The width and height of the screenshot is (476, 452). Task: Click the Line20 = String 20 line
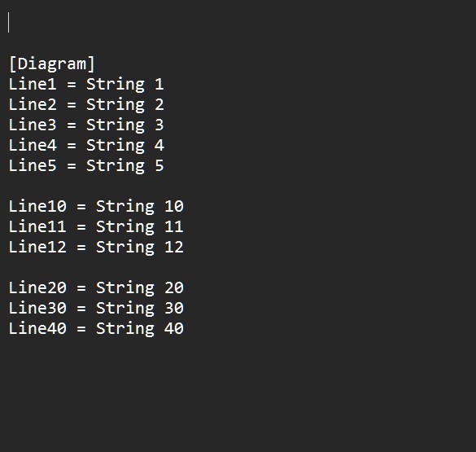click(96, 287)
